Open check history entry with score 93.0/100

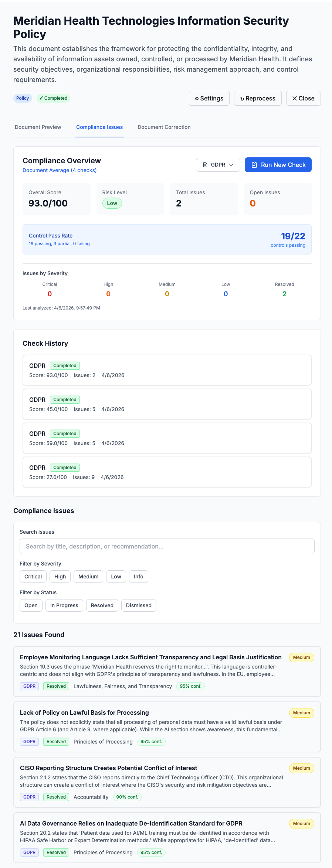pos(167,370)
